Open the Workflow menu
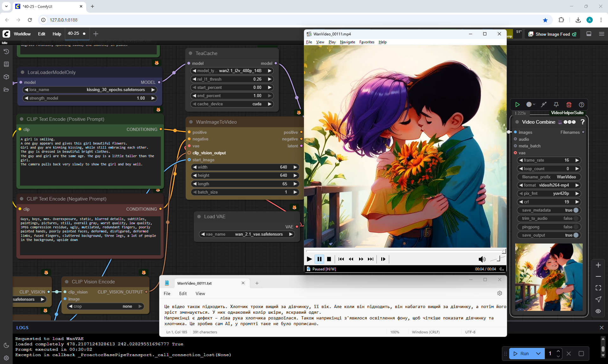Screen dimensions: 608x364 (22, 34)
